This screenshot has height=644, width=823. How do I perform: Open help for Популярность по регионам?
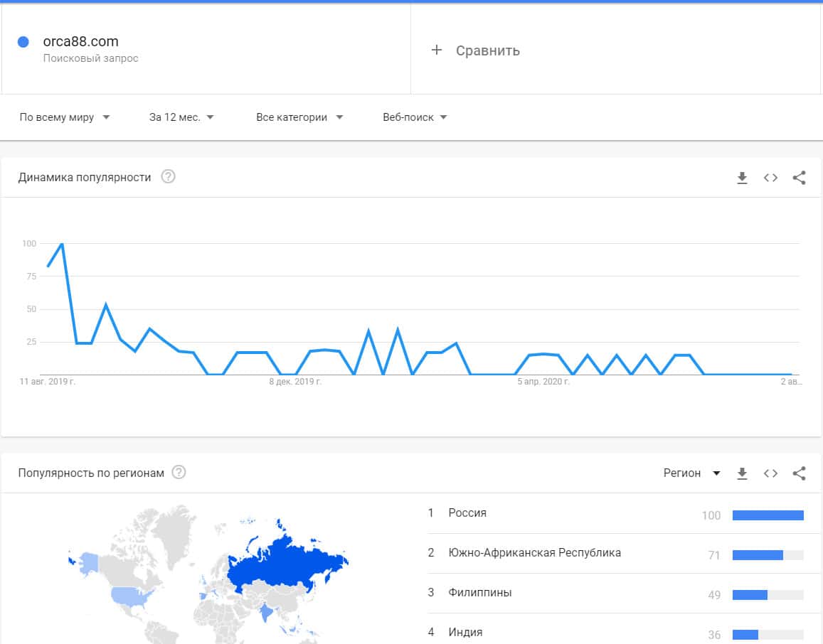tap(179, 473)
